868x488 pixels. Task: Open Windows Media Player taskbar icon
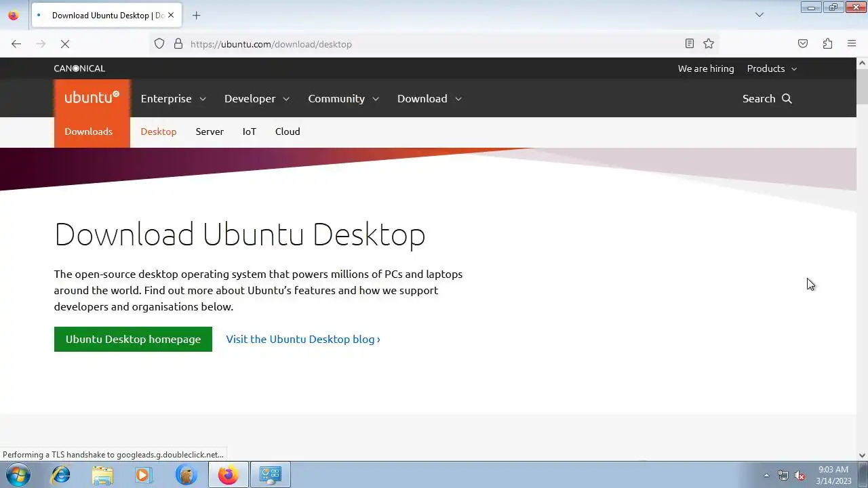coord(144,475)
